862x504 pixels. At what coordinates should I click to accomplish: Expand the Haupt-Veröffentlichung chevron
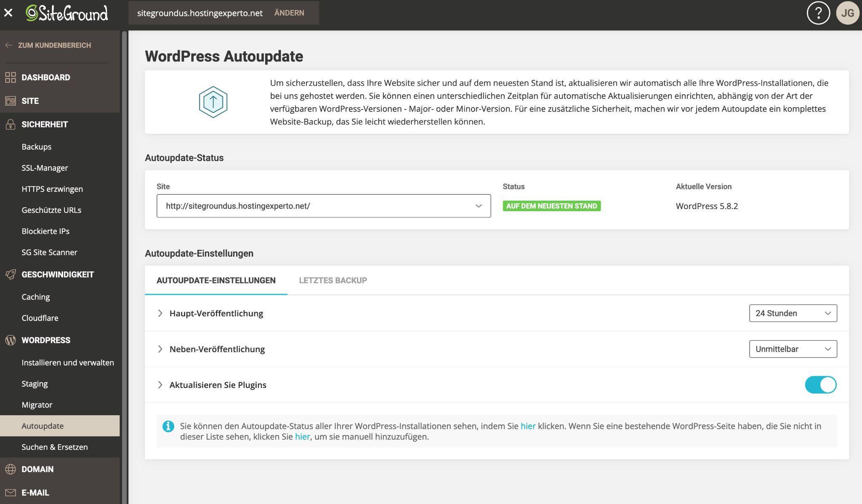[160, 313]
